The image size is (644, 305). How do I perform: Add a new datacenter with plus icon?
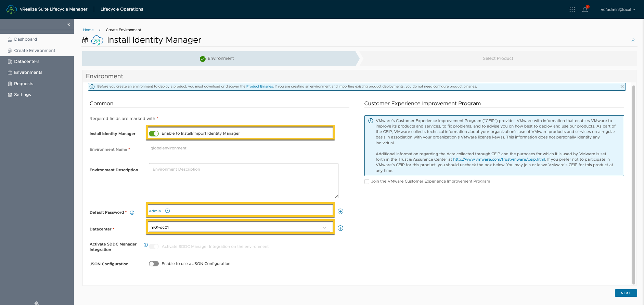[x=340, y=228]
